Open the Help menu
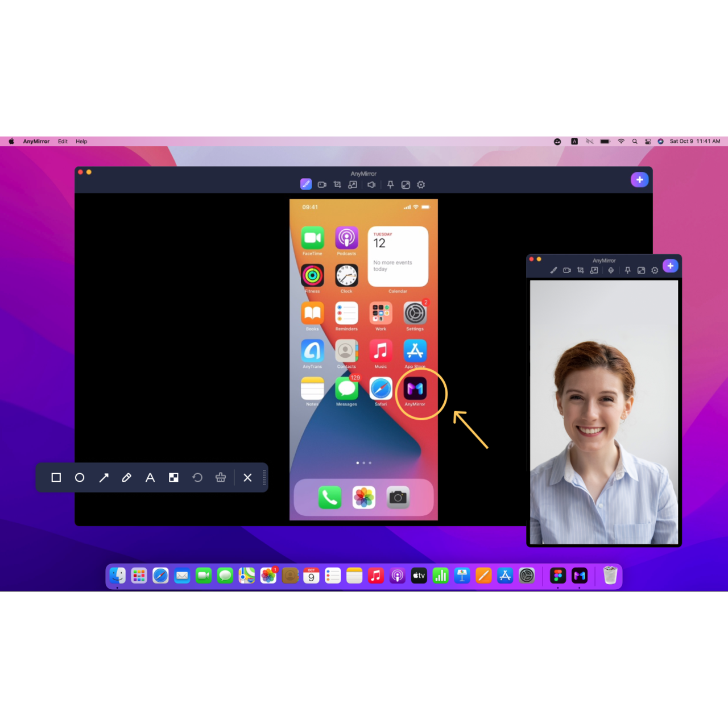The width and height of the screenshot is (728, 728). 81,142
